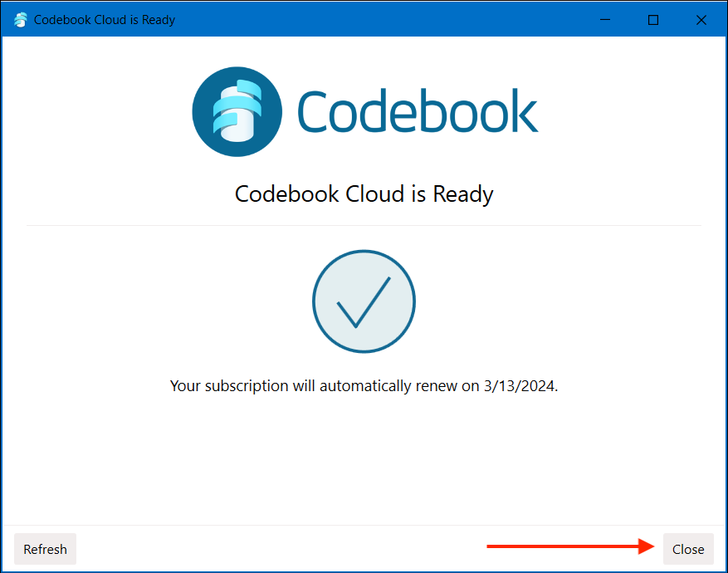
Task: Maximize the Codebook Cloud window
Action: 653,19
